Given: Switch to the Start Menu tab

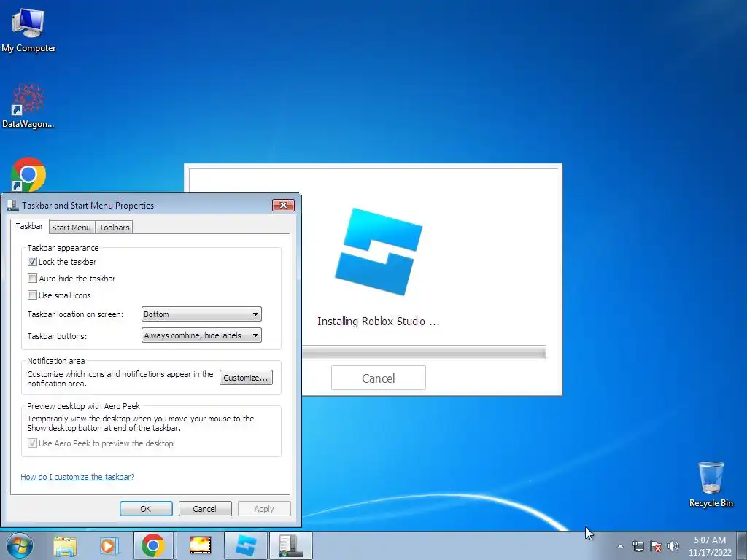Looking at the screenshot, I should click(71, 227).
